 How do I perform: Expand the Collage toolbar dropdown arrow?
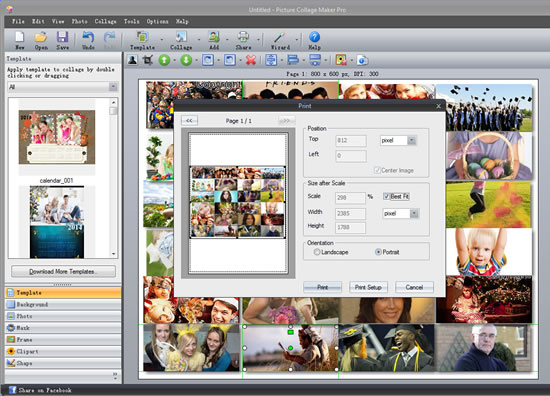coord(199,39)
